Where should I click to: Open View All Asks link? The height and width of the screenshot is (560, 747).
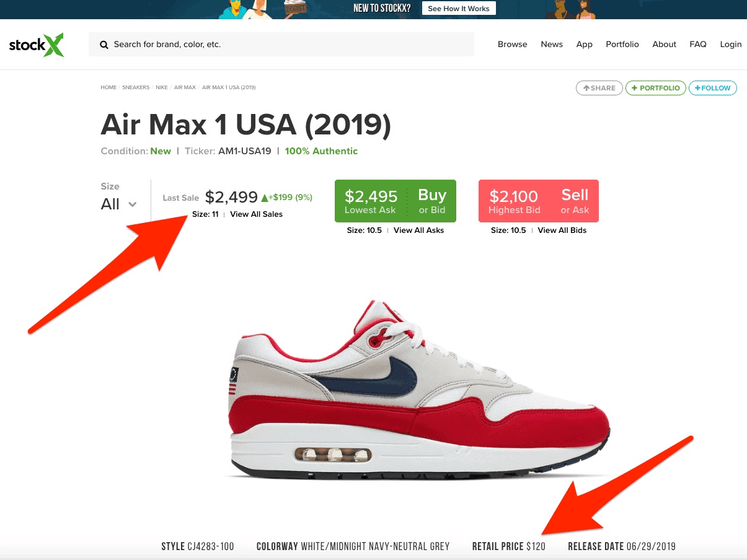[419, 230]
